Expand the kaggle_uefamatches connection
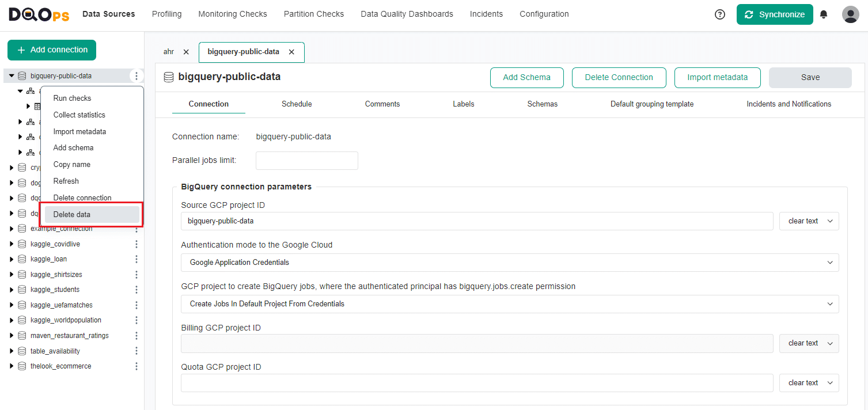Viewport: 868px width, 410px height. coord(12,305)
